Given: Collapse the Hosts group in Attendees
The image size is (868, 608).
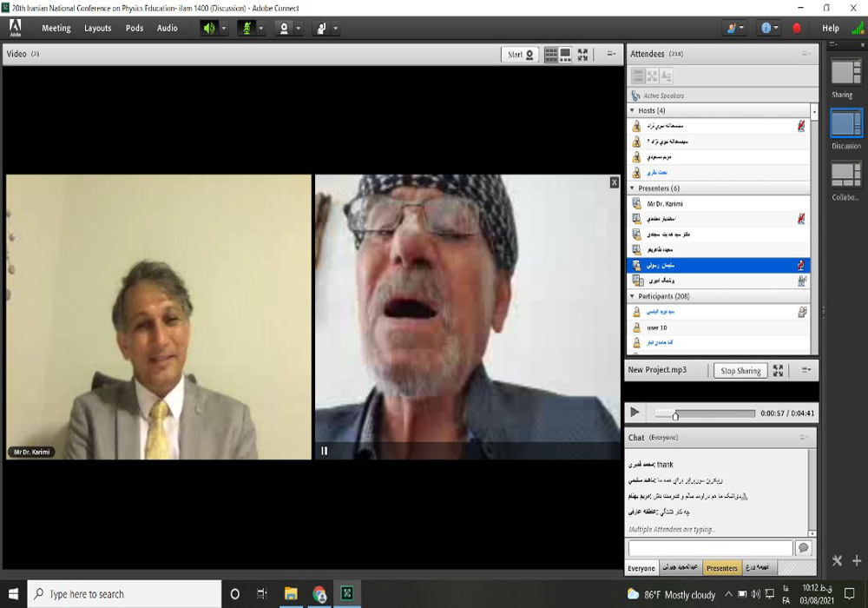Looking at the screenshot, I should click(x=633, y=111).
